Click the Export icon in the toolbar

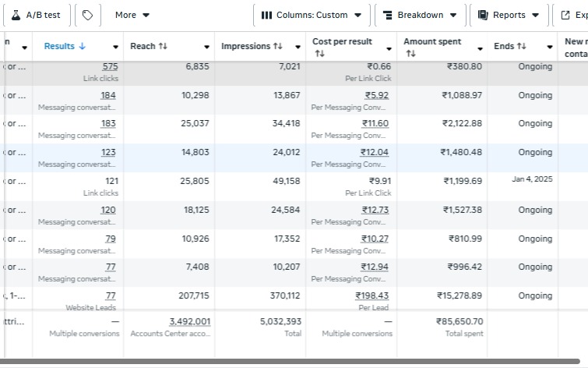pos(566,15)
